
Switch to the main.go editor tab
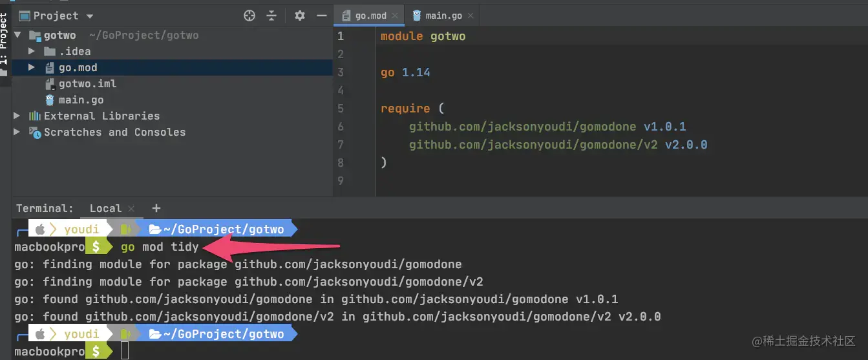click(445, 16)
